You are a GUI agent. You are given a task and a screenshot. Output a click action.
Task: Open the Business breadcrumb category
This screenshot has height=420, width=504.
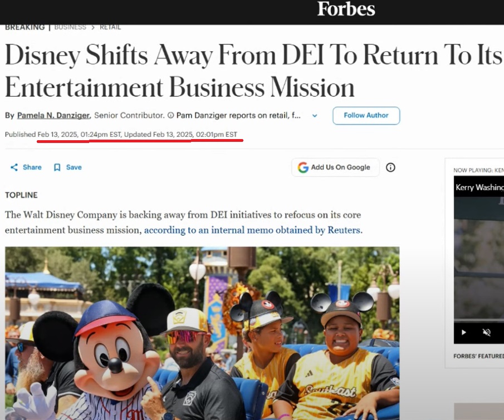[70, 27]
